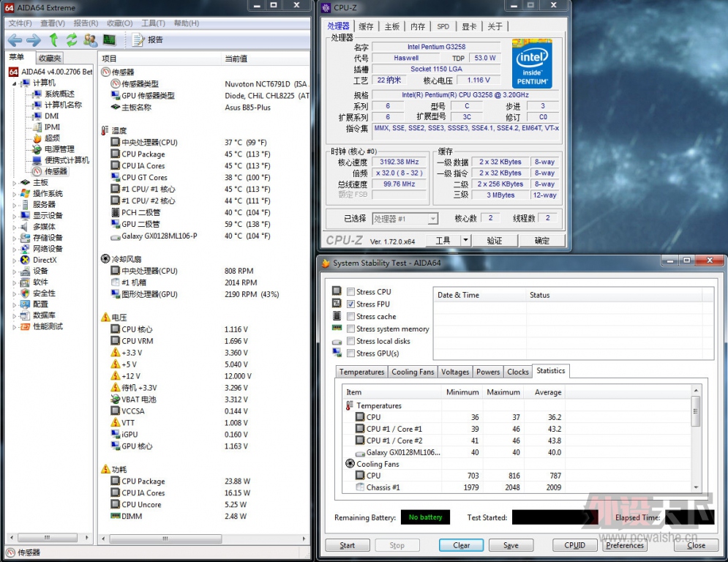
Task: Click the horizontal scrollbar under the tree panel
Action: point(49,538)
